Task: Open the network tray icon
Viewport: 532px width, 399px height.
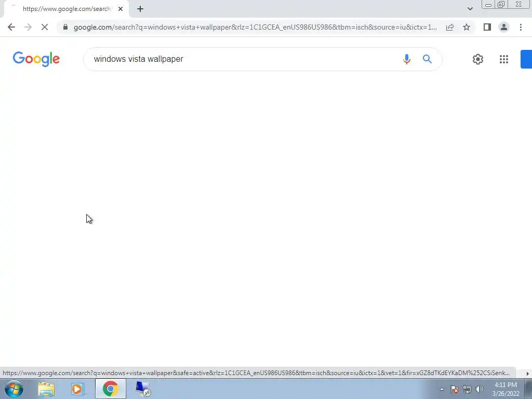Action: 467,389
